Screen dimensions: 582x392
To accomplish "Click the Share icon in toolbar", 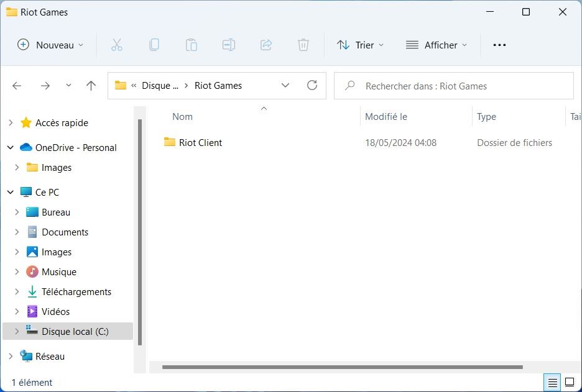I will pyautogui.click(x=266, y=45).
